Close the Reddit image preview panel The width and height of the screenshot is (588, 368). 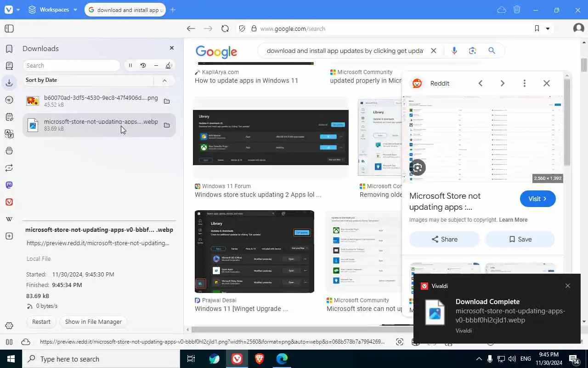click(547, 83)
